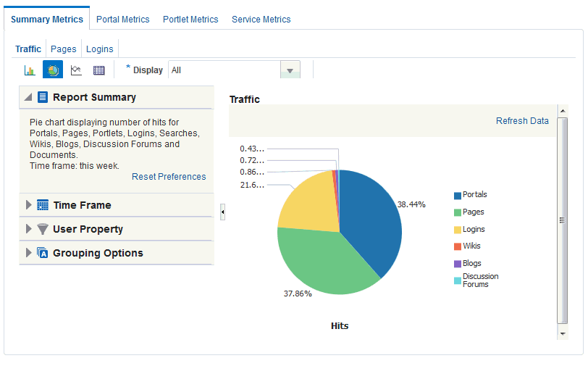Click the Portals legend label
The image size is (588, 366).
(475, 194)
